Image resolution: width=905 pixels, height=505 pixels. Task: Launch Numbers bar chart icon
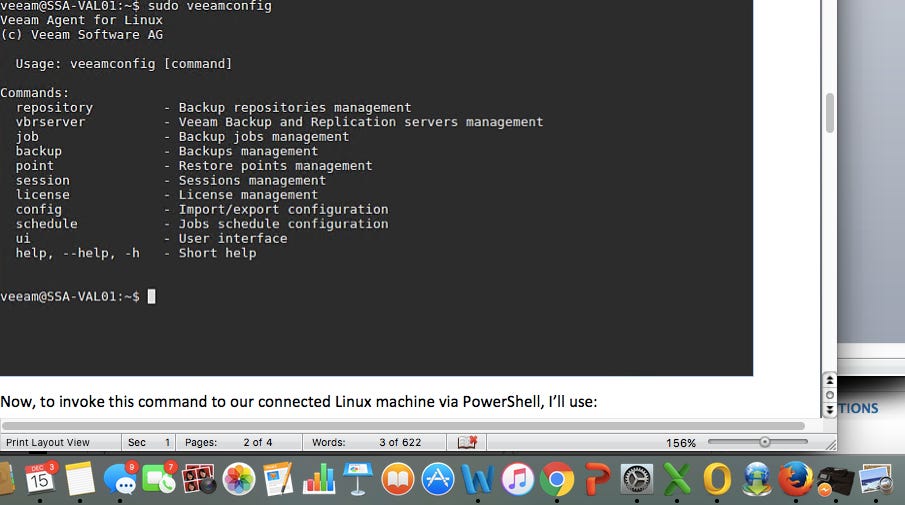(x=319, y=479)
